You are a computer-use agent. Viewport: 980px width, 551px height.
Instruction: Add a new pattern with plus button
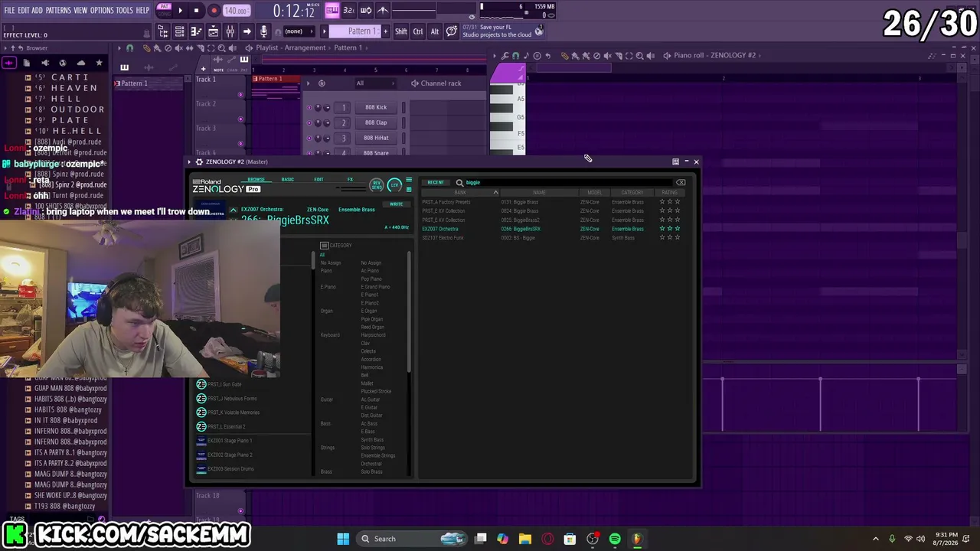384,31
